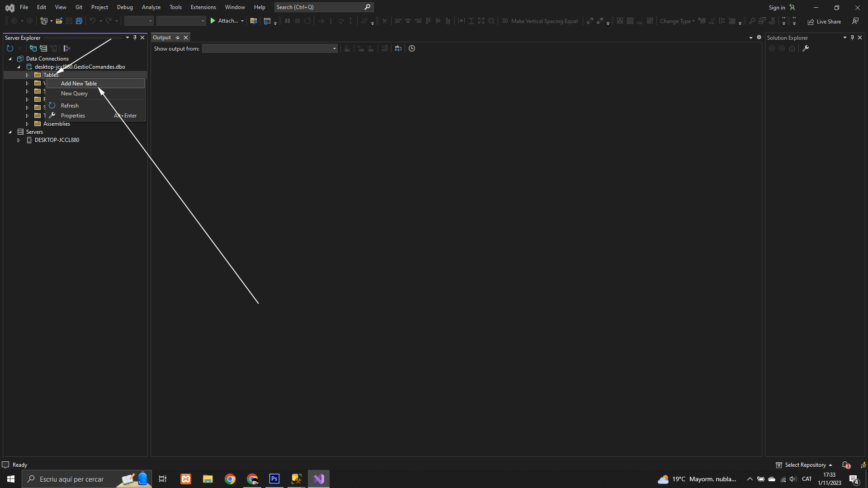868x488 pixels.
Task: Click Refresh icon in Server Explorer toolbar
Action: 10,48
